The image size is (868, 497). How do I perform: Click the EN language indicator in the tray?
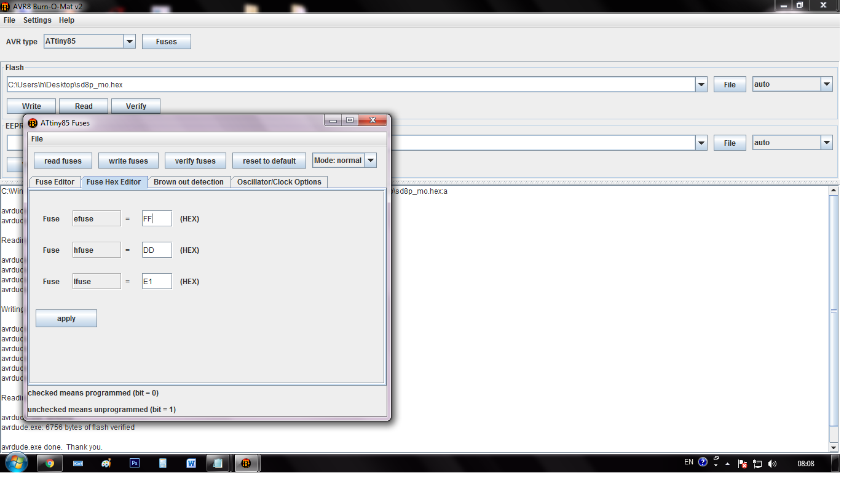688,462
